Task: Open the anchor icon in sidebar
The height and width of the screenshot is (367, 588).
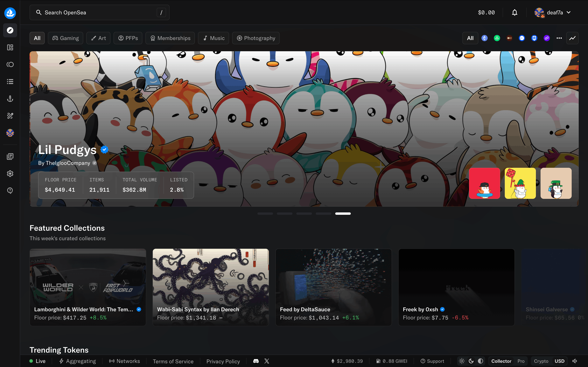Action: click(10, 99)
